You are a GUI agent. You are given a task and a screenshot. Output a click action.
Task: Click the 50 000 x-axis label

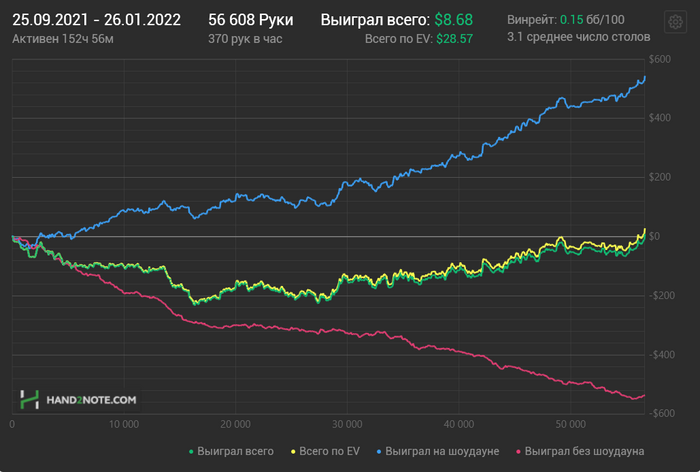click(x=571, y=424)
